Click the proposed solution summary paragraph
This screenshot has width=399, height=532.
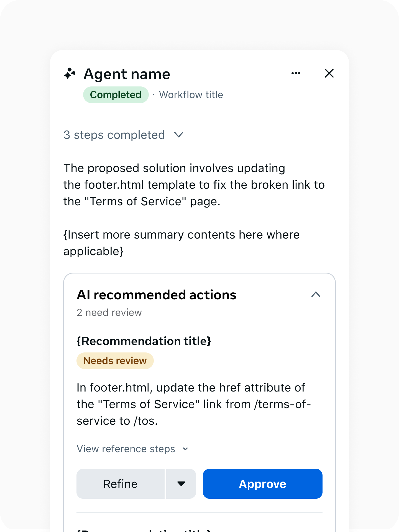(194, 185)
